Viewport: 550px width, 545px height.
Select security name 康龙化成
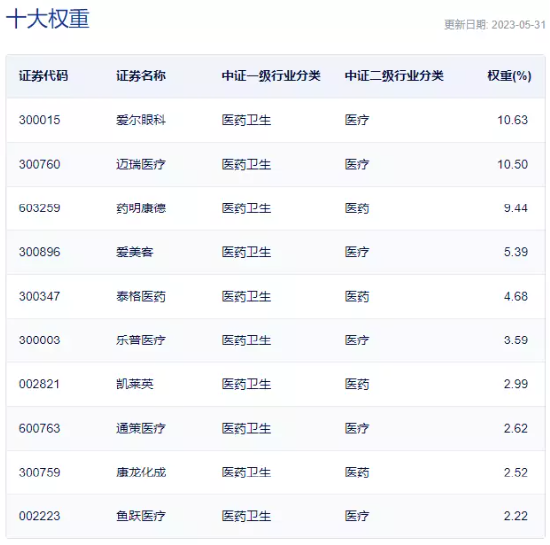pos(141,472)
